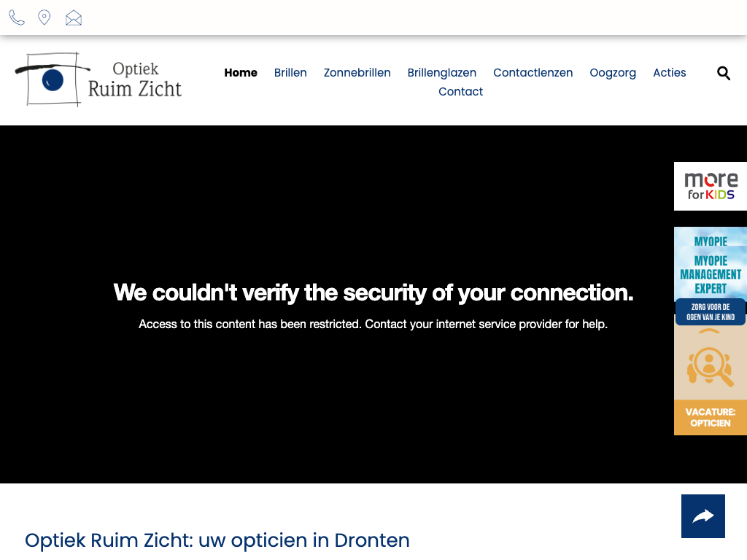Go to the Contact page
Image resolution: width=747 pixels, height=560 pixels.
tap(461, 92)
